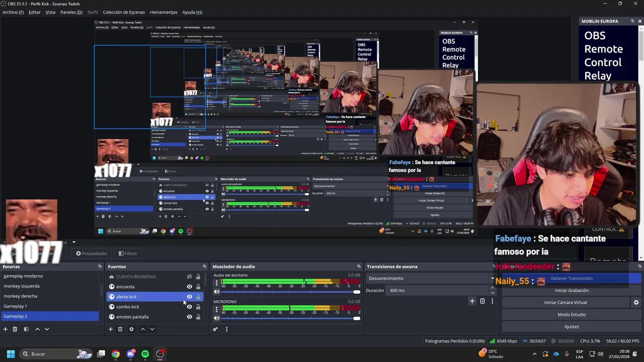The height and width of the screenshot is (362, 644).
Task: Open Ajustes settings button
Action: 572,327
